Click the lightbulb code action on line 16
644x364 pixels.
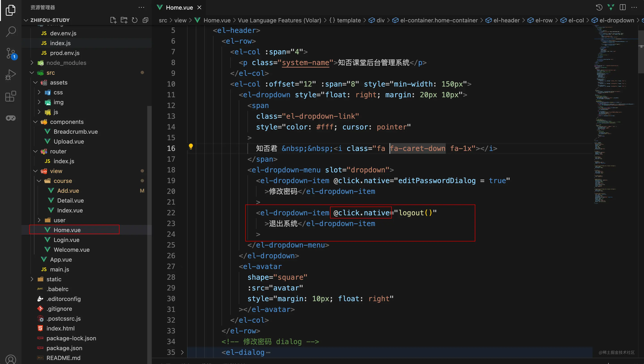tap(191, 147)
